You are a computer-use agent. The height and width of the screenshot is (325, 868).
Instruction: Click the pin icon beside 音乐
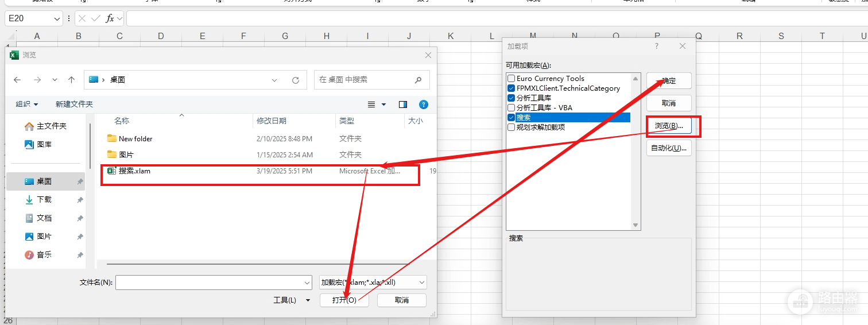click(80, 255)
